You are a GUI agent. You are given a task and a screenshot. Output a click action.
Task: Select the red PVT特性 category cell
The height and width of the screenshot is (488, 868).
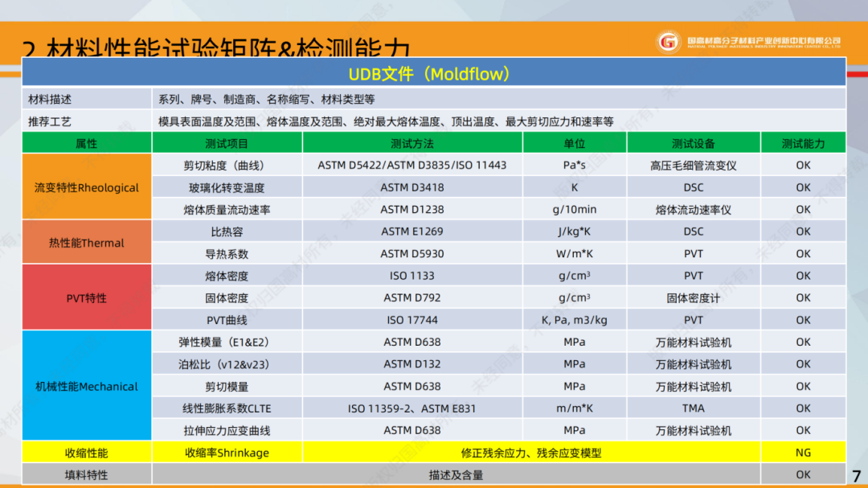[x=86, y=297]
